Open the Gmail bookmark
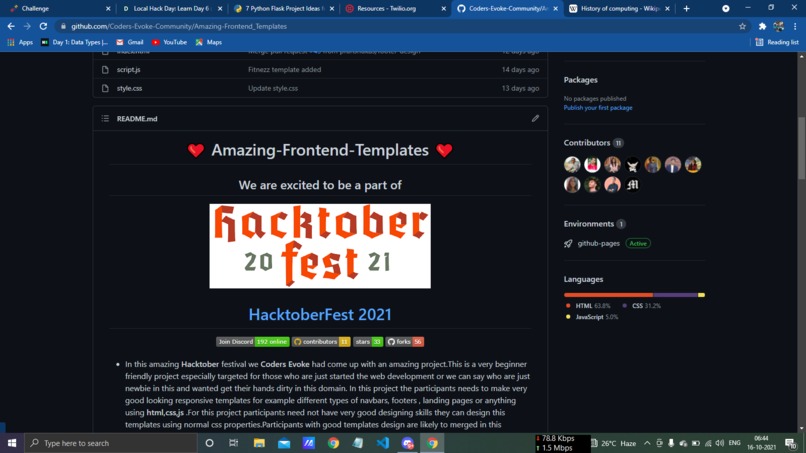The height and width of the screenshot is (453, 806). point(130,42)
